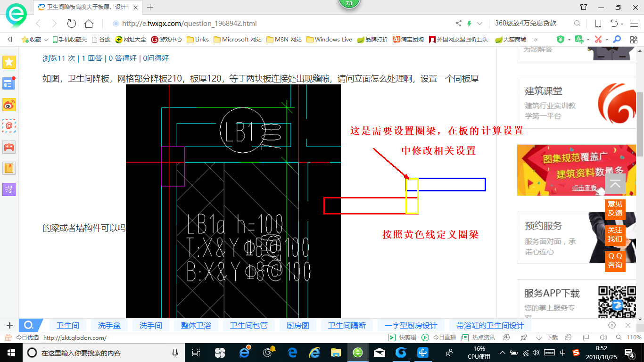
Task: Open 天猫商城 bookmark
Action: click(510, 40)
